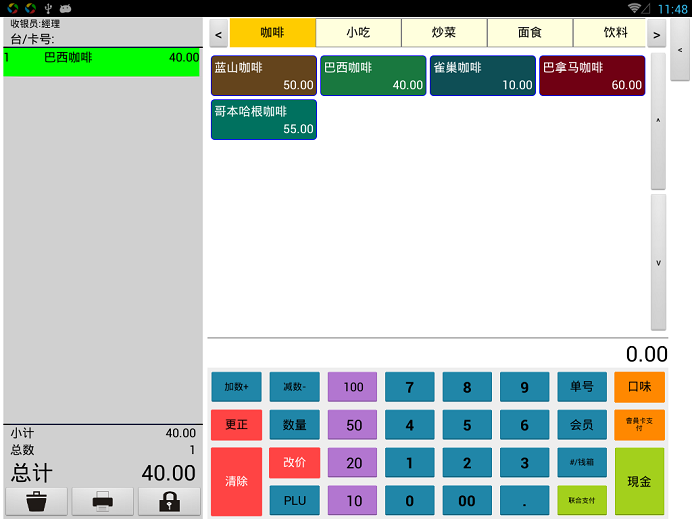Expand the side panel with far-right < arrow
Viewport: 692px width, 519px height.
pos(681,49)
